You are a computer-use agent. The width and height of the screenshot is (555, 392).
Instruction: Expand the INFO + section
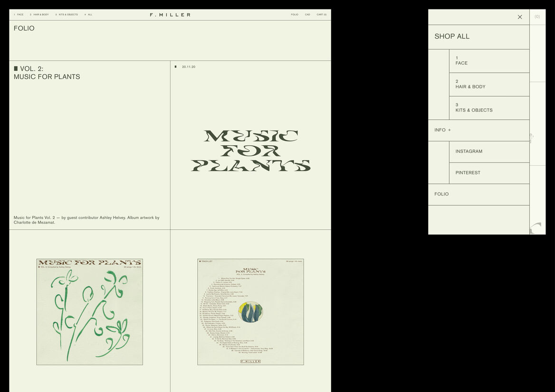coord(442,130)
